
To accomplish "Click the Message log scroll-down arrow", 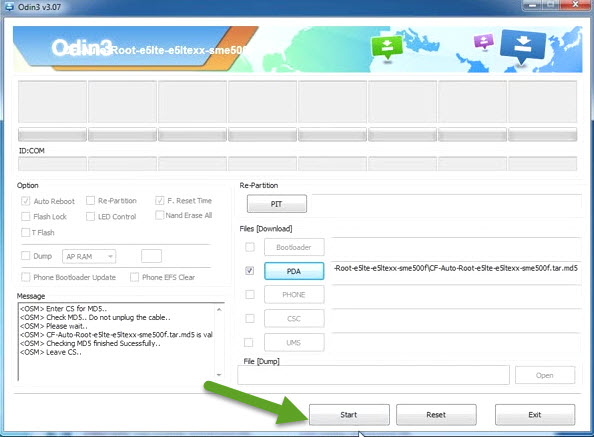I will pyautogui.click(x=219, y=375).
